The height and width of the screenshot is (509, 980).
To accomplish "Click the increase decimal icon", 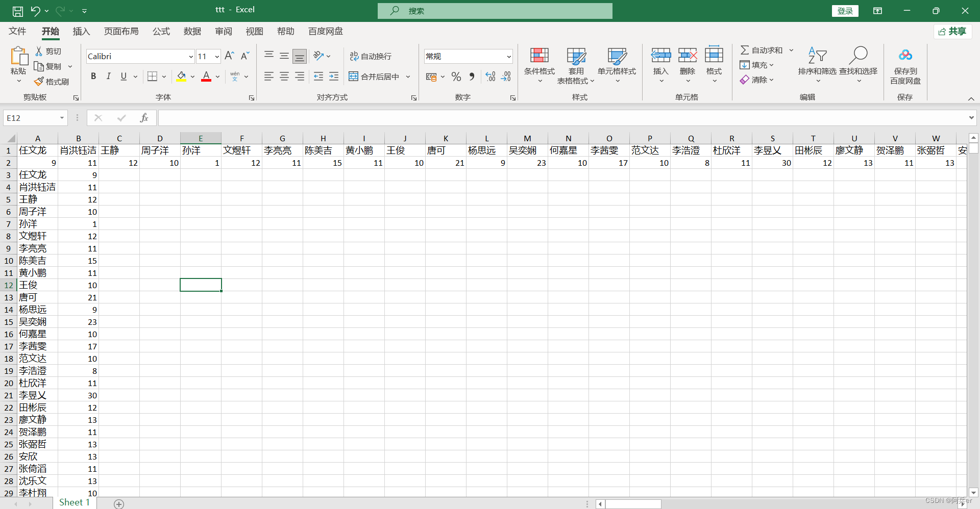I will [x=489, y=77].
